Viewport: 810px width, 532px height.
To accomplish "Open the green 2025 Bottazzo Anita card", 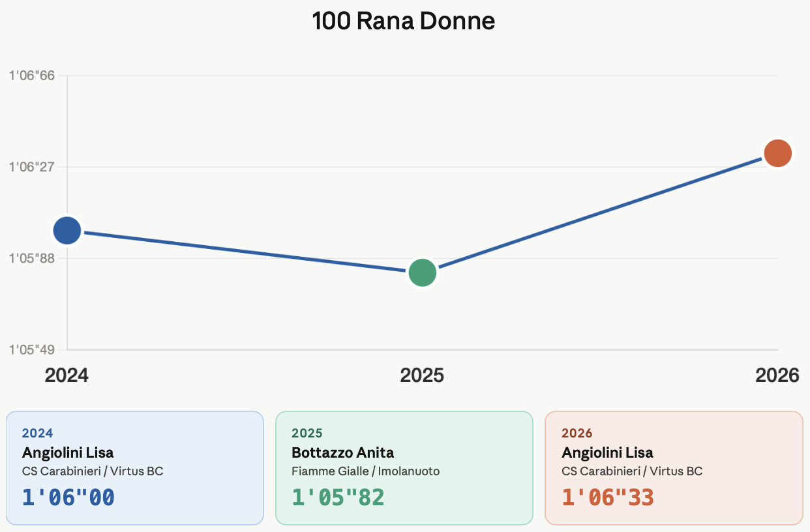I will 404,467.
